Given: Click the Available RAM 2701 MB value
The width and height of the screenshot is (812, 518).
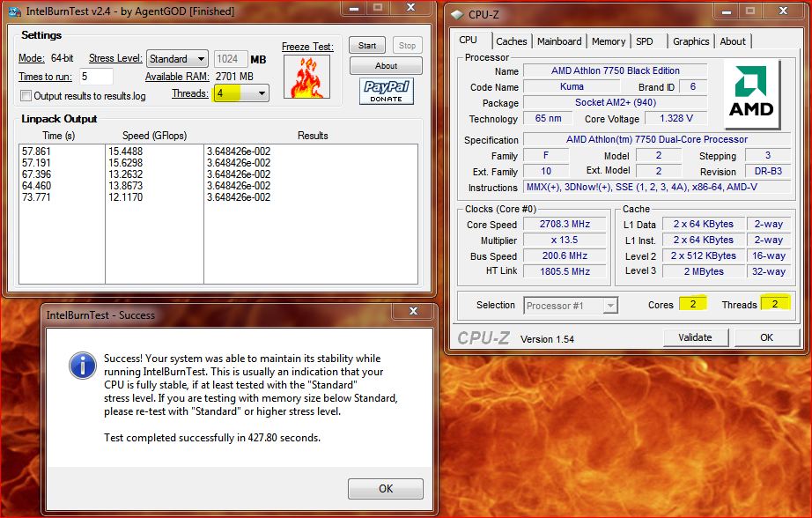Looking at the screenshot, I should pos(234,77).
